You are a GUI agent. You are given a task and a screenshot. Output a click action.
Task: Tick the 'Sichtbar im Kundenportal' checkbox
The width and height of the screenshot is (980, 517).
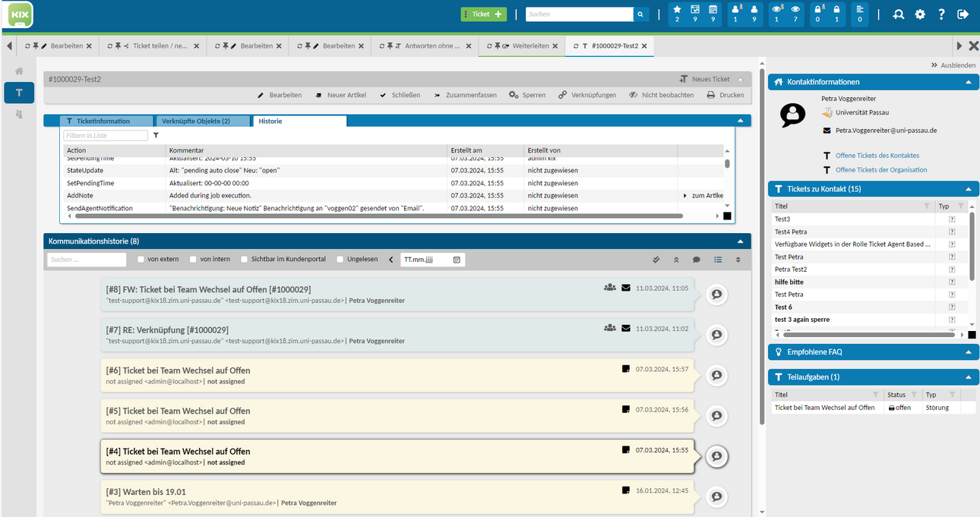(243, 260)
